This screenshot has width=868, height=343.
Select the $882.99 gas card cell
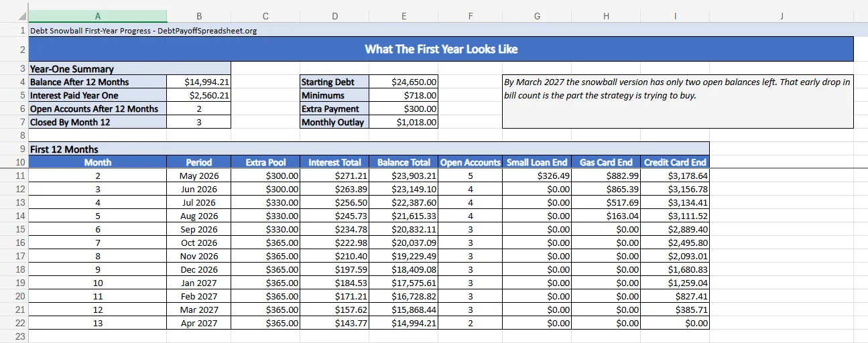coord(606,176)
